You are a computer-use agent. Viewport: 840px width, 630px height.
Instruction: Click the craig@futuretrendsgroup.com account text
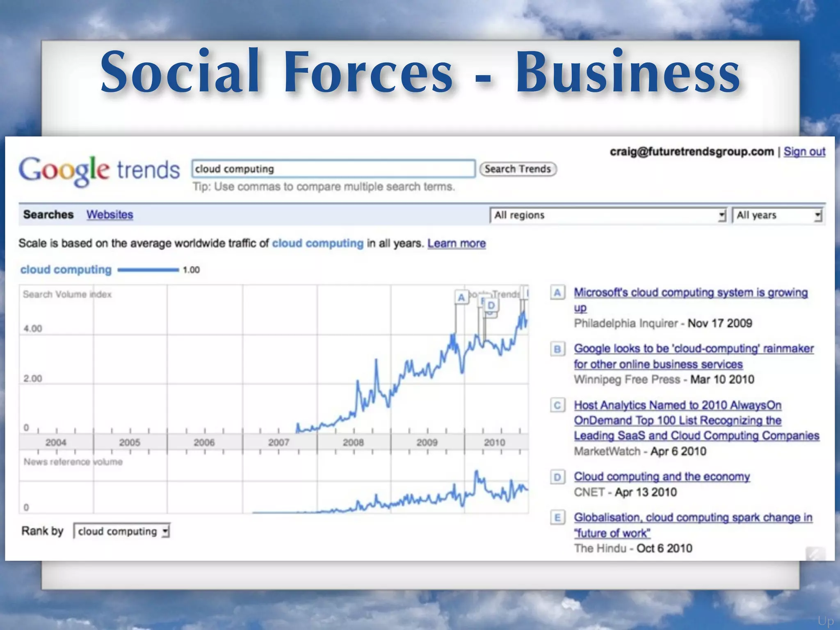pyautogui.click(x=692, y=151)
